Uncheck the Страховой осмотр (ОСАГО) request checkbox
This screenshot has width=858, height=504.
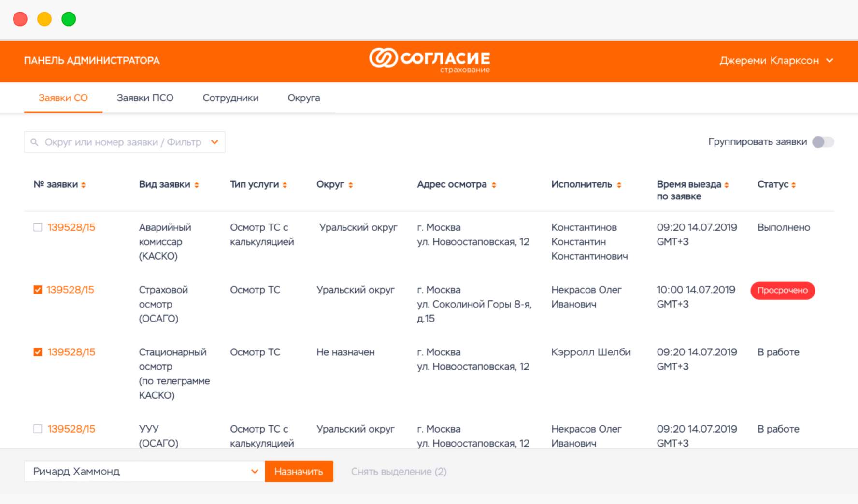coord(38,289)
